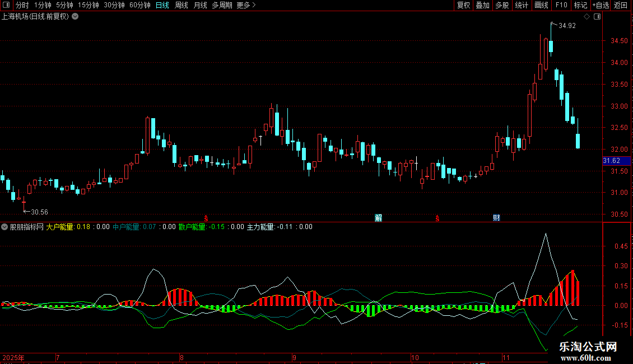
Task: Click the diamond icon above chart
Action: pyautogui.click(x=587, y=17)
